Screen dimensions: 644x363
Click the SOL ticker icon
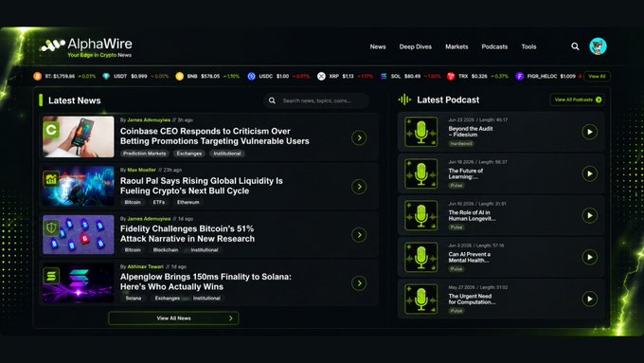384,76
